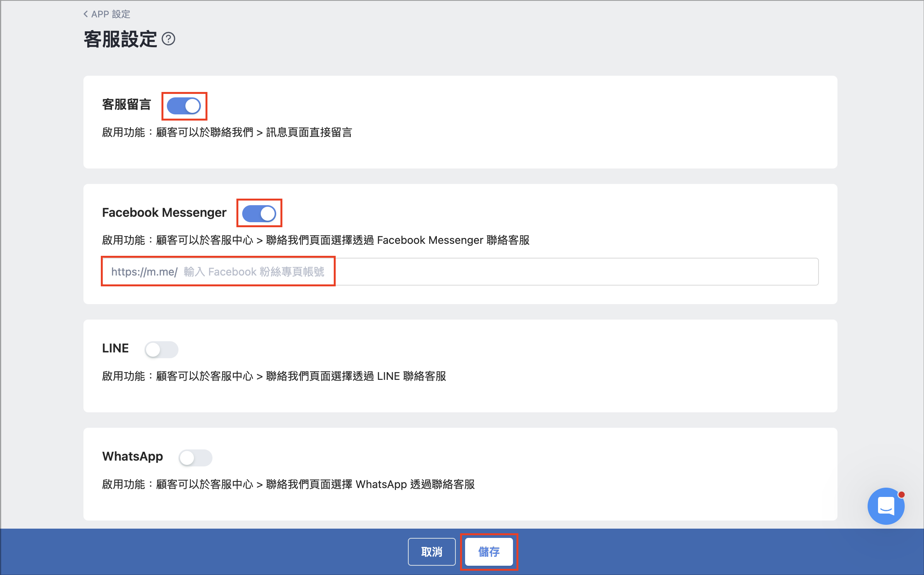
Task: Click the LINE heading
Action: point(115,348)
